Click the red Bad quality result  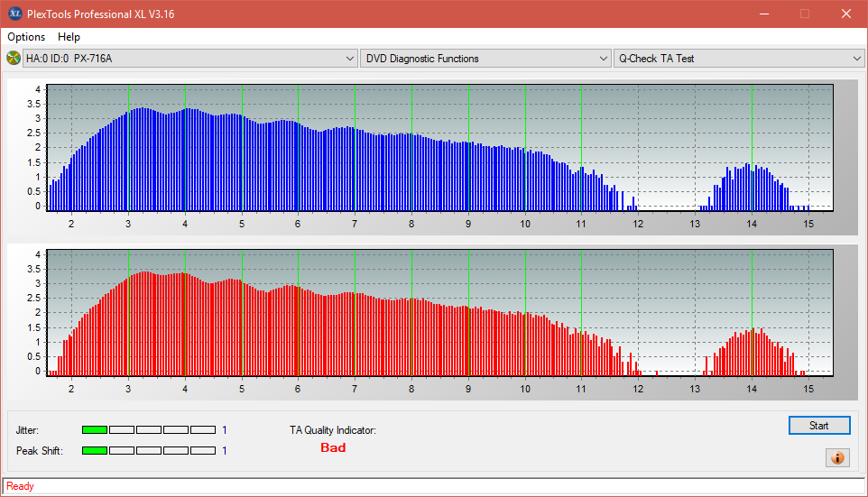click(x=333, y=447)
